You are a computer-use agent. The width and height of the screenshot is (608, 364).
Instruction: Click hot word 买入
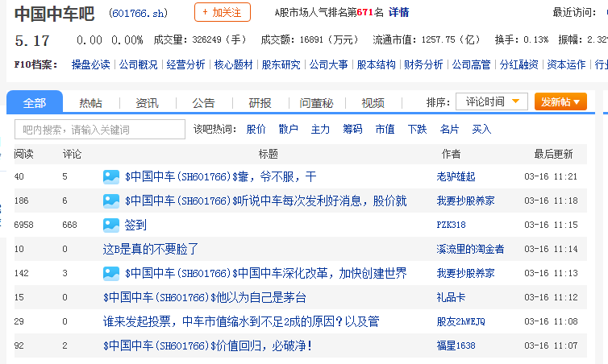pyautogui.click(x=481, y=129)
